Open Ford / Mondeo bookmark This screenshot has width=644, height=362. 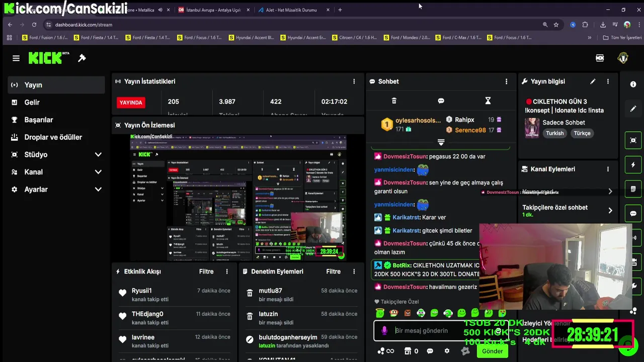pyautogui.click(x=407, y=38)
